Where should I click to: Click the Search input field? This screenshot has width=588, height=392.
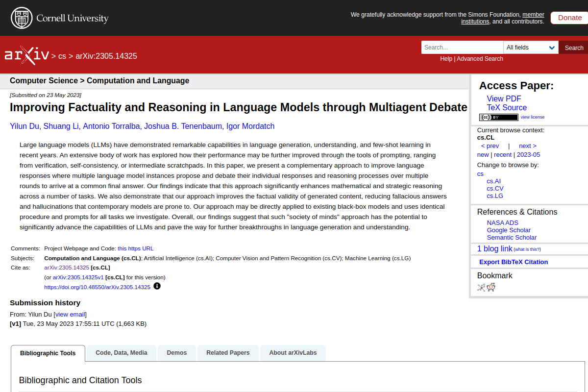coord(462,48)
